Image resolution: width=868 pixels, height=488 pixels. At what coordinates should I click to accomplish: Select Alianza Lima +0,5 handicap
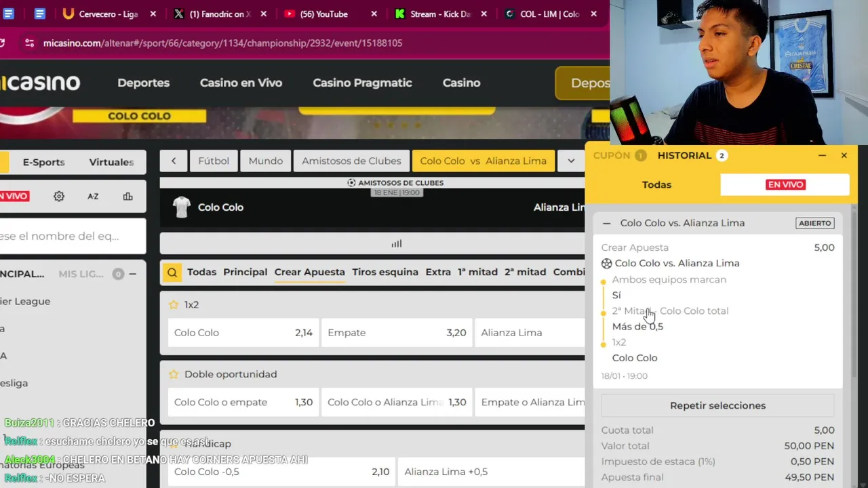coord(491,472)
